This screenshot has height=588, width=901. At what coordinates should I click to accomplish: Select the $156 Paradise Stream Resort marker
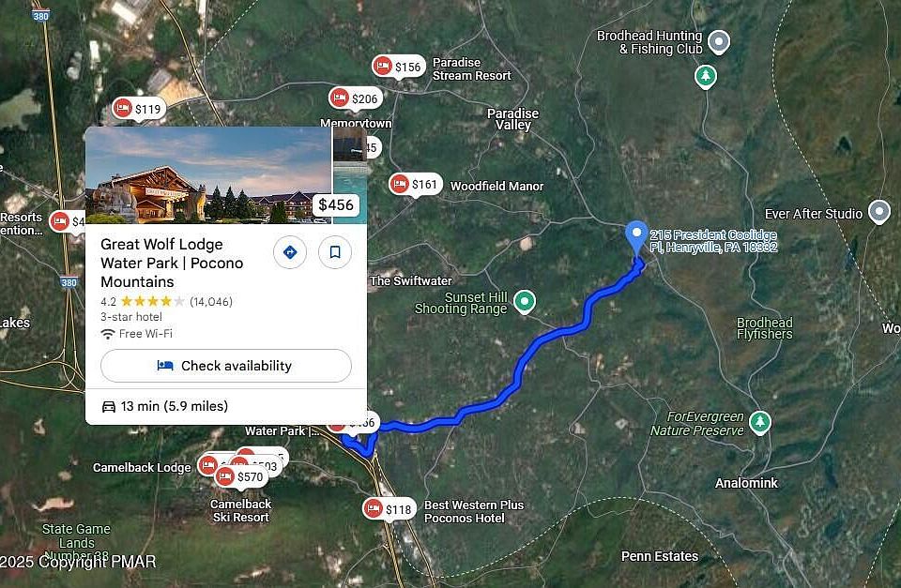(399, 67)
